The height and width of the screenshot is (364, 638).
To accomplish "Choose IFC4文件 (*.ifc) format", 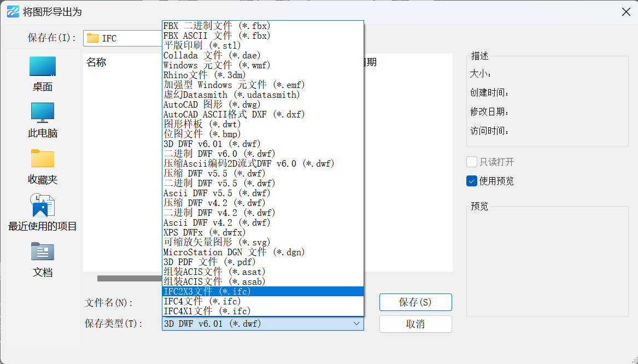I will [263, 301].
